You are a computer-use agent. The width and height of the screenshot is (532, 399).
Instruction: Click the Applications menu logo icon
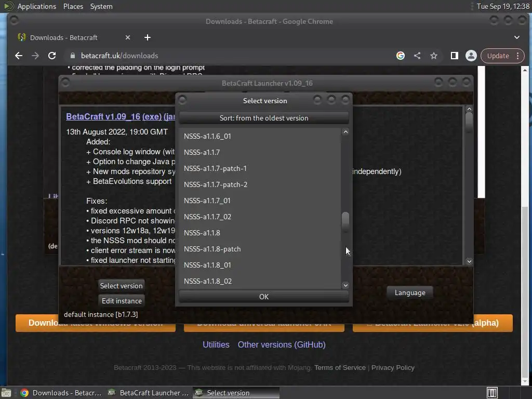[x=8, y=6]
